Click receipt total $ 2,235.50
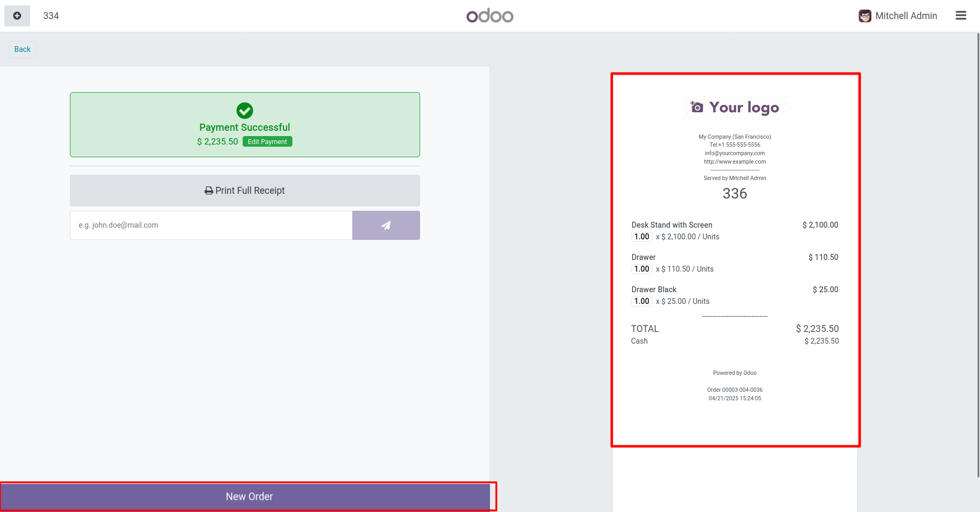The image size is (980, 512). click(817, 329)
